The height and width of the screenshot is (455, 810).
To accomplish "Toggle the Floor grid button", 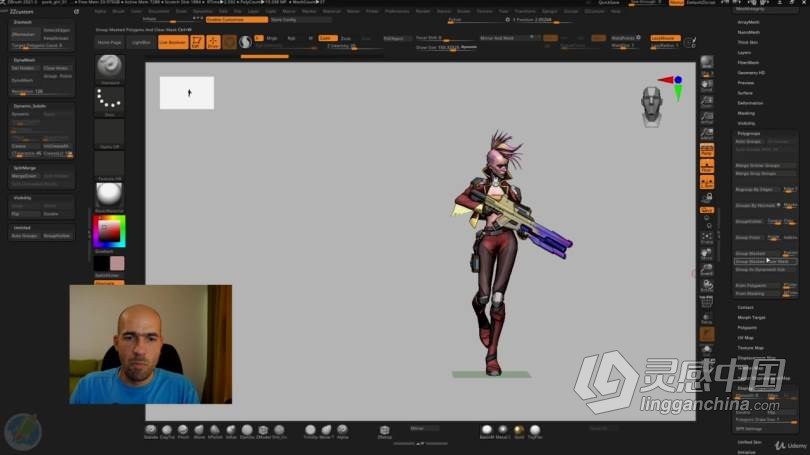I will 707,166.
